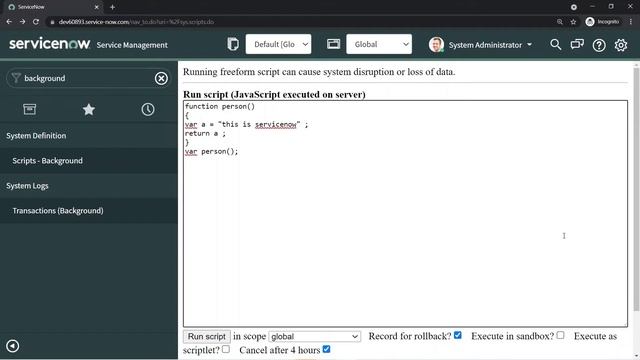This screenshot has height=360, width=640.
Task: Click the ServiceNow logo
Action: coord(49,44)
